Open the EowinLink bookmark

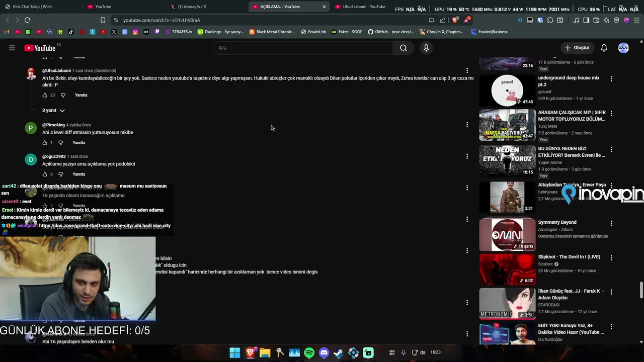pos(313,32)
